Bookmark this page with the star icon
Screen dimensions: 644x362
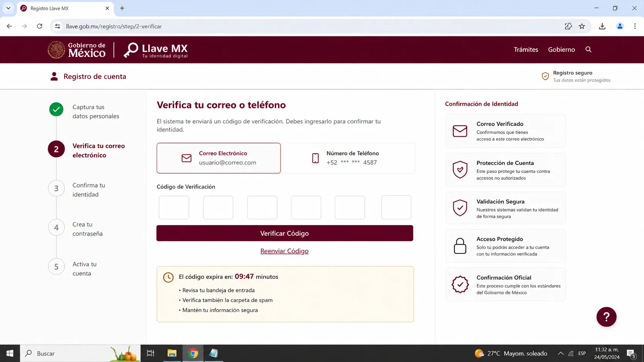(582, 26)
